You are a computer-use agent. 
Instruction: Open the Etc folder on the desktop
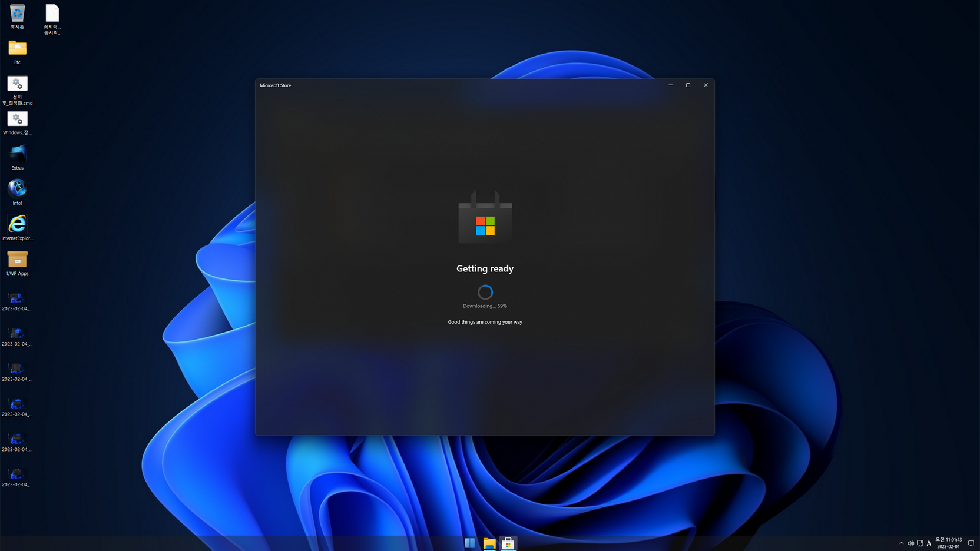[x=17, y=52]
